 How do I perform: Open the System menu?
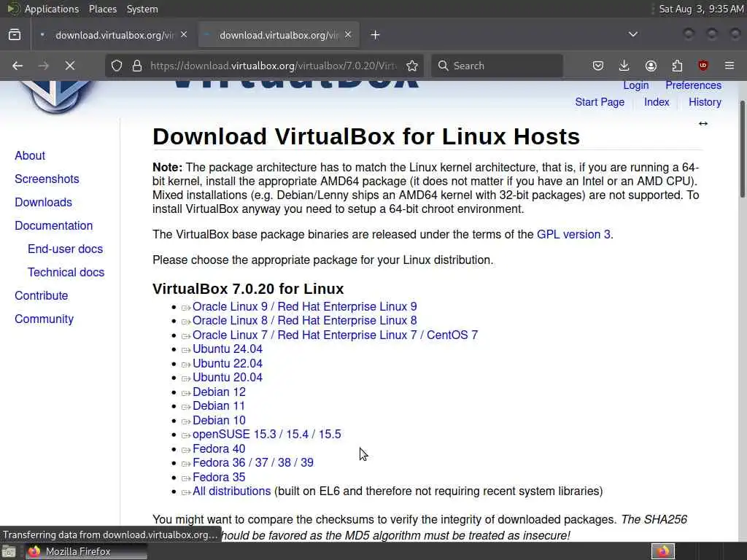pos(142,9)
